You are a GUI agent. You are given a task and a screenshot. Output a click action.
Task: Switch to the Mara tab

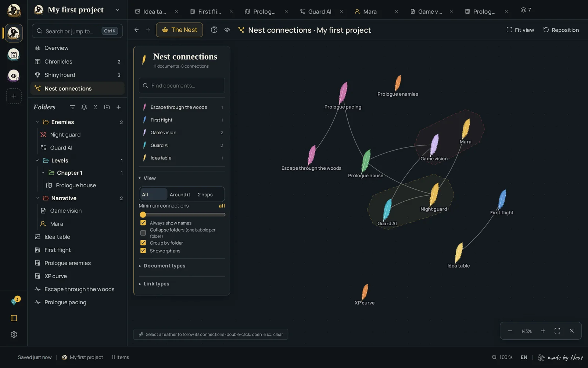[x=371, y=11]
